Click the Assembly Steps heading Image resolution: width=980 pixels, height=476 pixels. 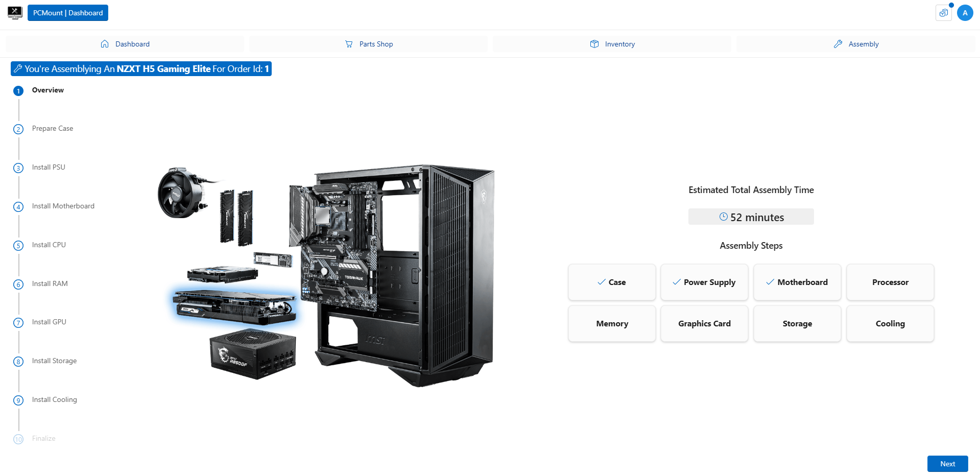point(751,246)
